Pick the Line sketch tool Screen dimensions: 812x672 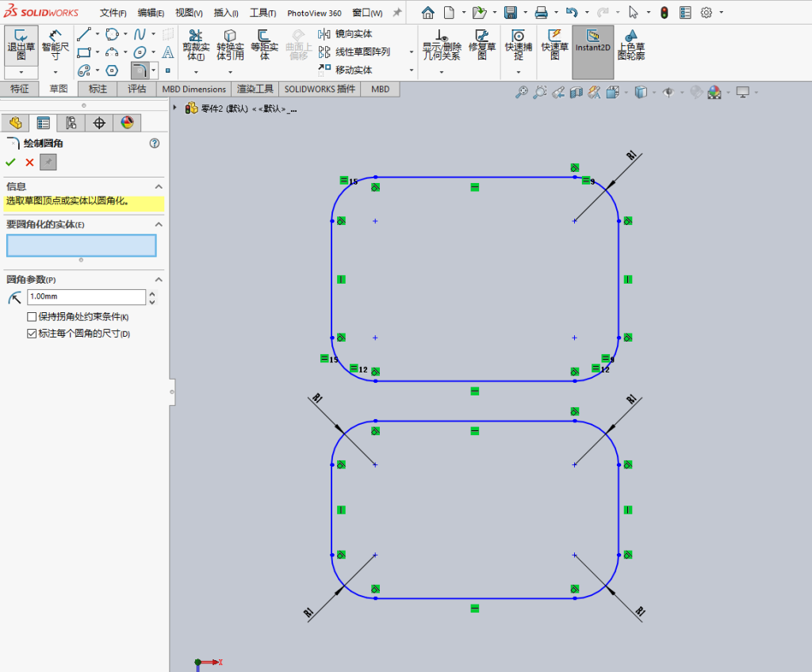84,35
